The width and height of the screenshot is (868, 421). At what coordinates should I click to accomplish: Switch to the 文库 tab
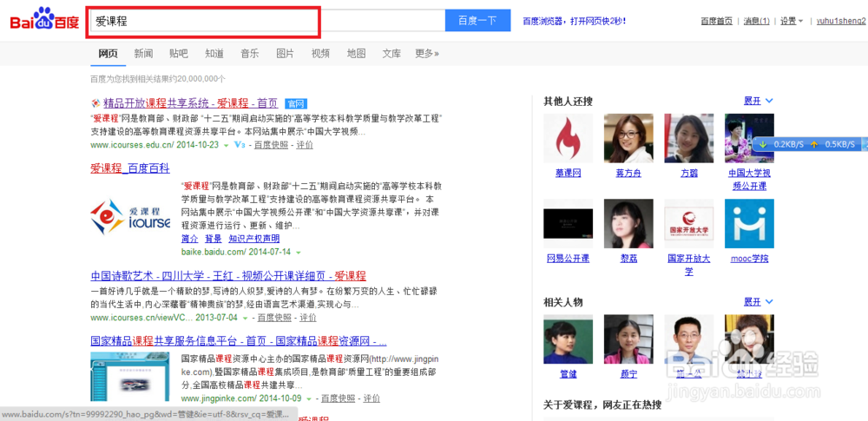click(x=391, y=54)
